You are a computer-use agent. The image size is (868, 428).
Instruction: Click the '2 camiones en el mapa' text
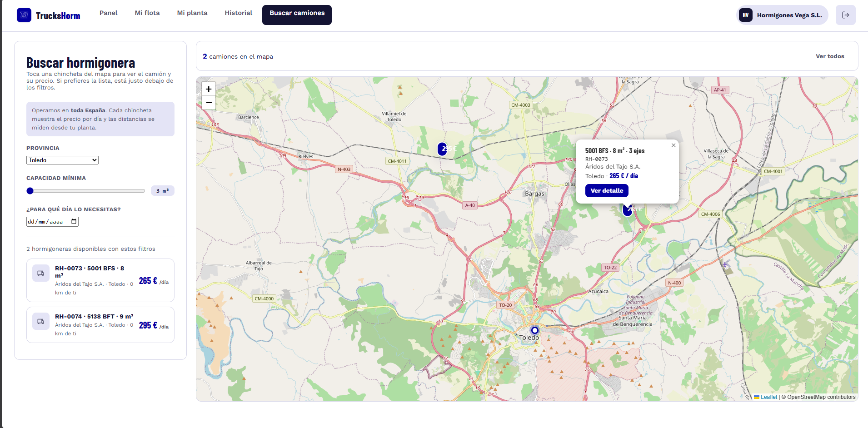click(238, 56)
